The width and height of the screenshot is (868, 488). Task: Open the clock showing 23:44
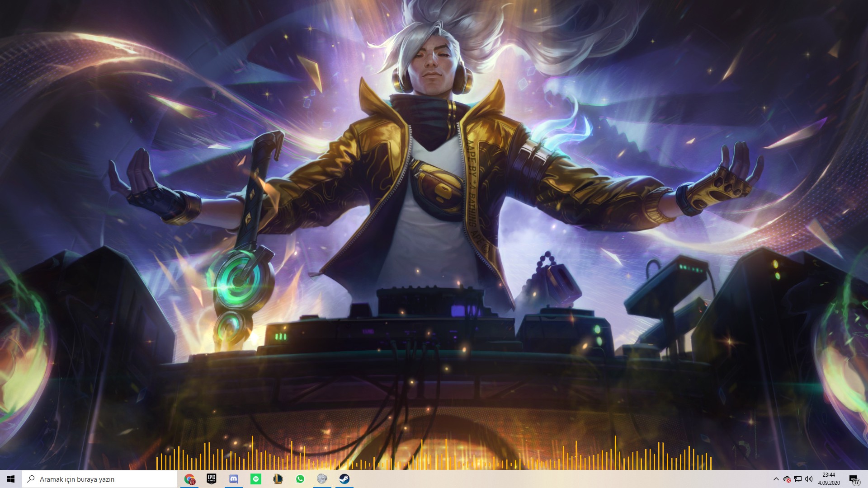829,479
